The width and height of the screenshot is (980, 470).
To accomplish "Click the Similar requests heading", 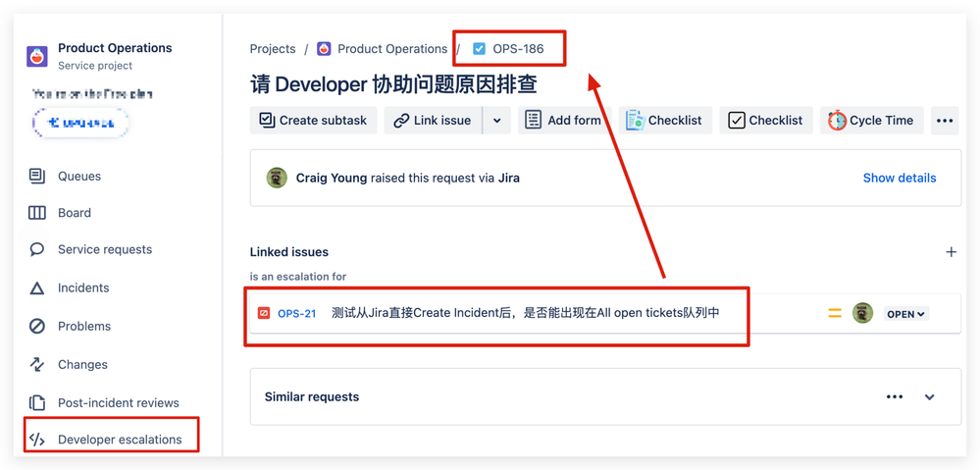I will 312,396.
